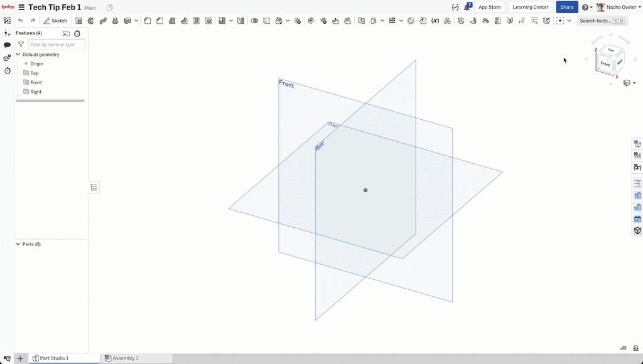Click the Filter by name or type field
This screenshot has width=643, height=364.
coord(57,44)
